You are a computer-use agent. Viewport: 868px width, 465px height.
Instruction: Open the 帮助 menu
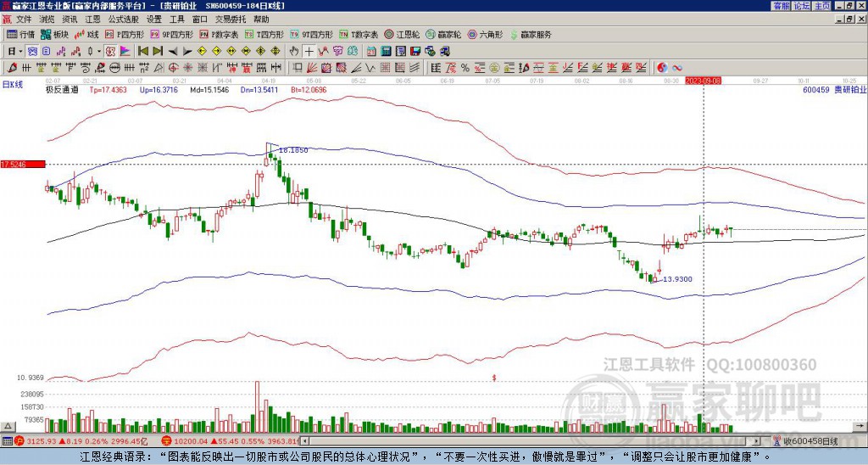pos(261,20)
